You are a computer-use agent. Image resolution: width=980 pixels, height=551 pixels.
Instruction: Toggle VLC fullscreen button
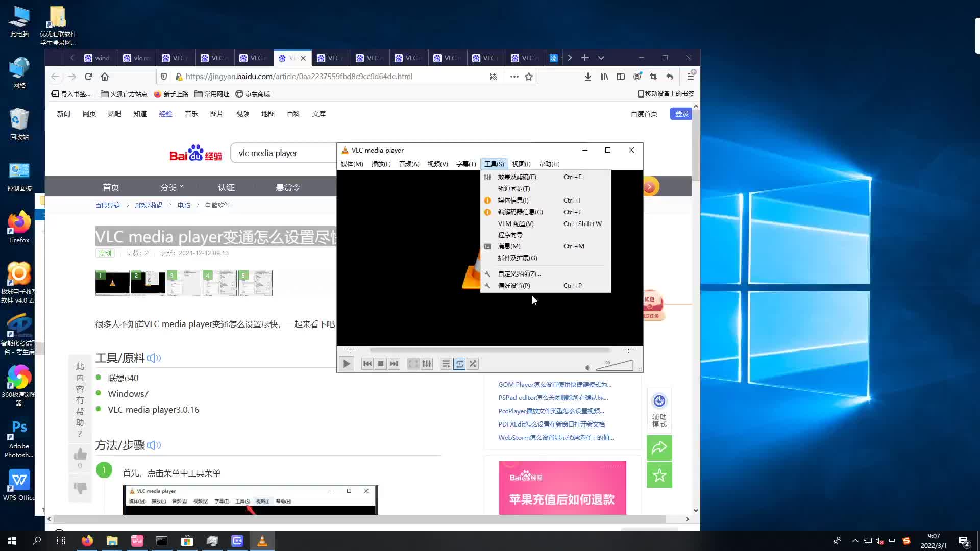[x=413, y=364]
